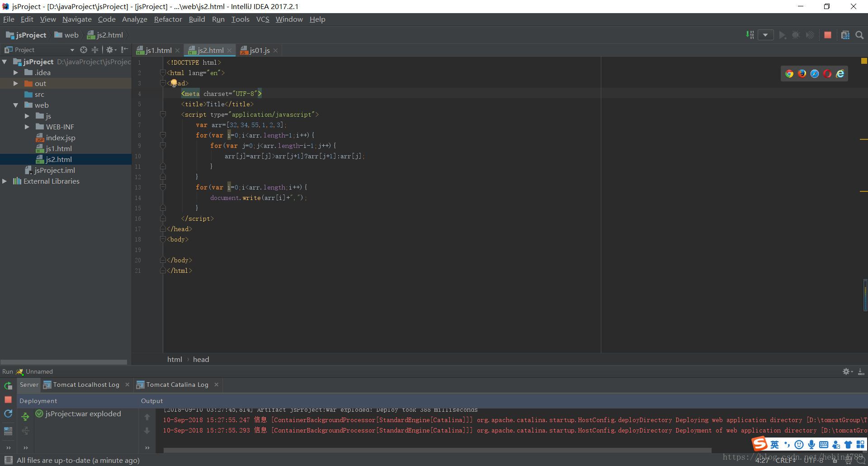Expand the .idea folder
Viewport: 868px width, 466px height.
coord(16,72)
